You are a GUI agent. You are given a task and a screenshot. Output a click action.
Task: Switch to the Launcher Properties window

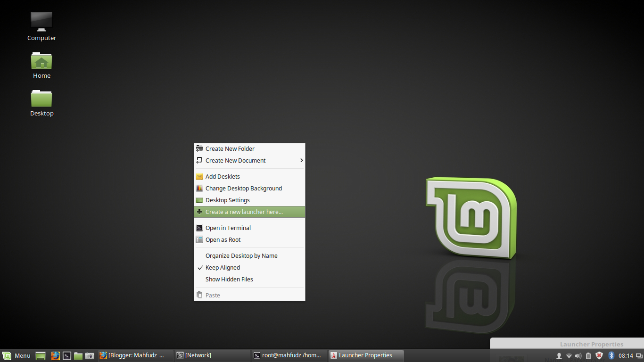coord(366,355)
